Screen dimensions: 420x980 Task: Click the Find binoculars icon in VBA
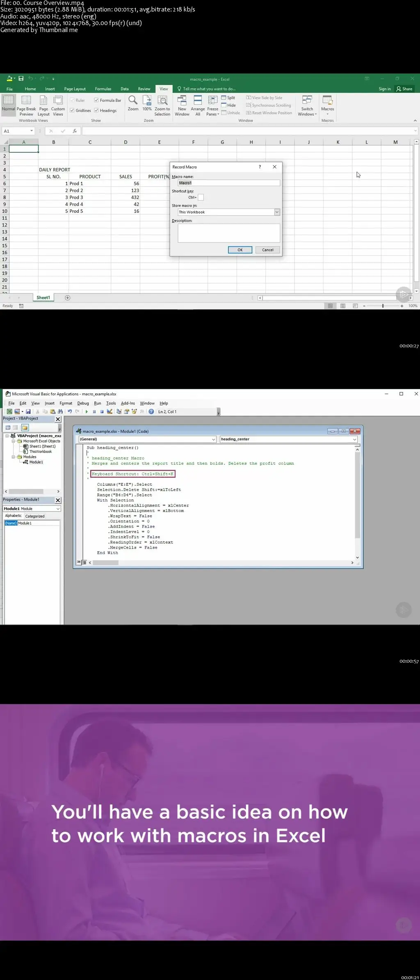60,411
